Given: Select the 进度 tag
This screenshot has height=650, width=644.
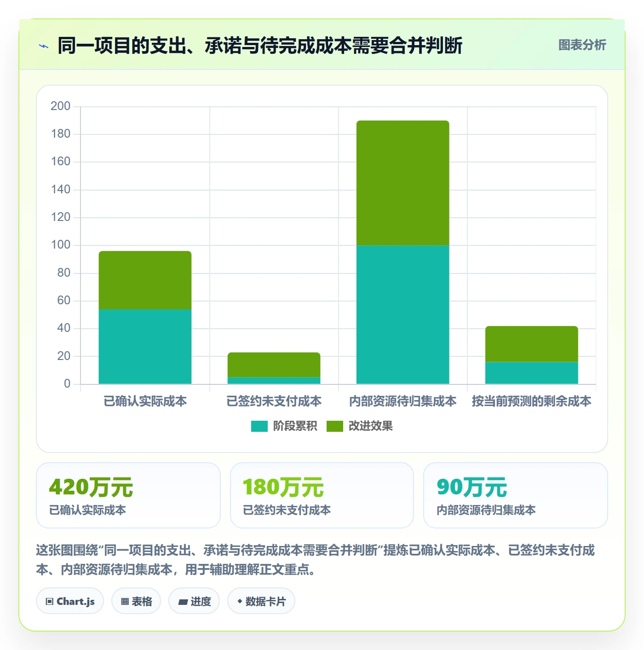Looking at the screenshot, I should [194, 601].
